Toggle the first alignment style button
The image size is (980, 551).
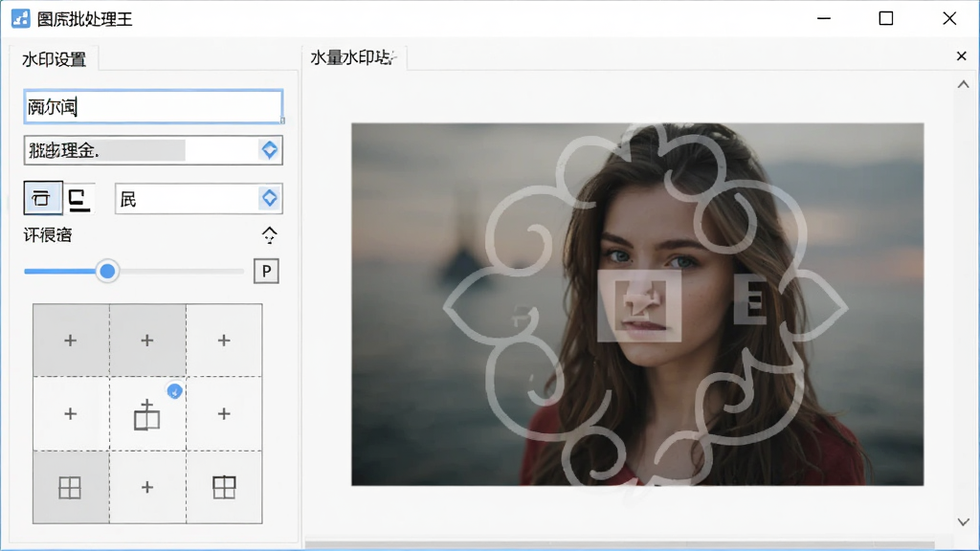point(43,198)
